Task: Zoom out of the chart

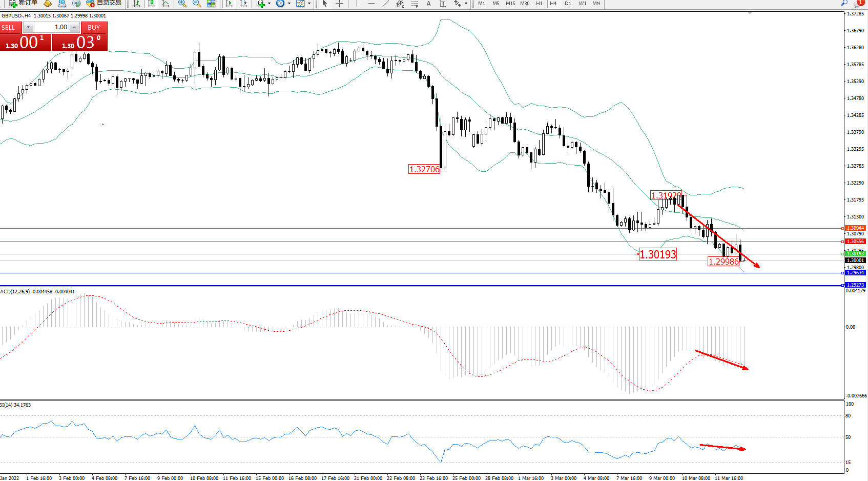Action: click(196, 4)
